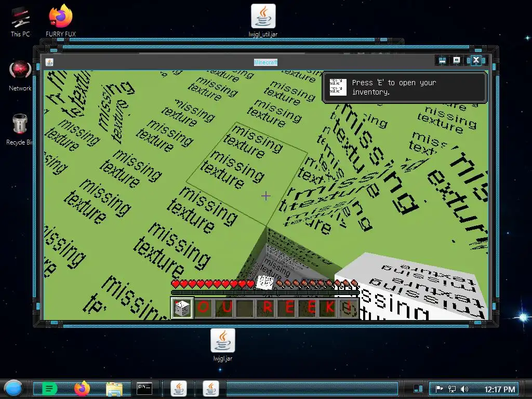This screenshot has height=399, width=532.
Task: Click the experience bar above the hotbar
Action: (x=264, y=292)
